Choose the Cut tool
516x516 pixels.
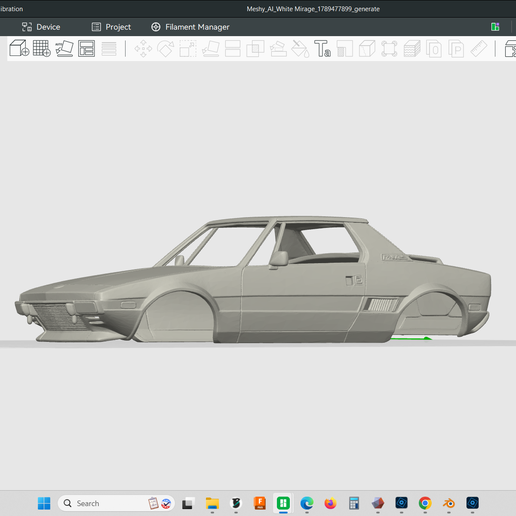(233, 49)
